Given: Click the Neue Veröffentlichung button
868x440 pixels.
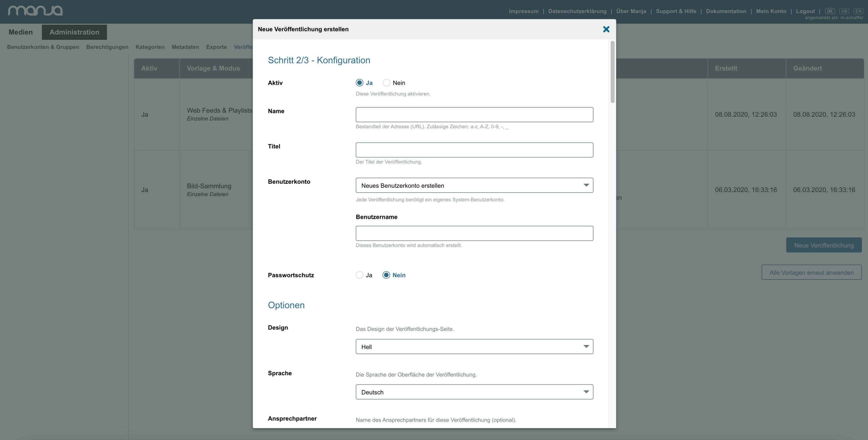Looking at the screenshot, I should (x=824, y=245).
